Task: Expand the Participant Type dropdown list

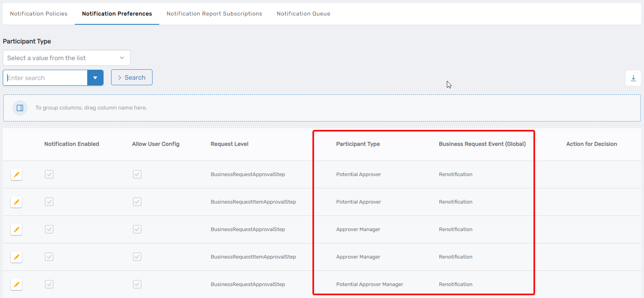Action: [67, 58]
